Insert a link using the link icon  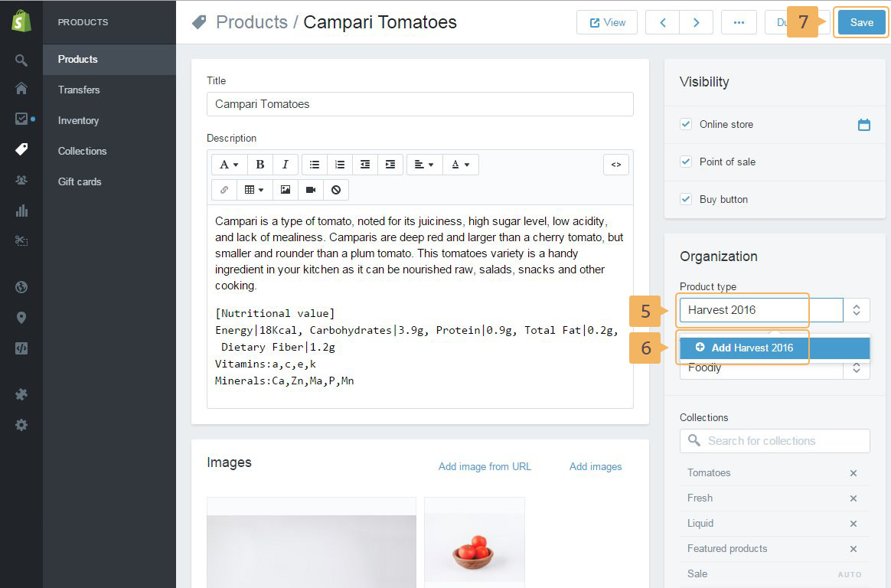[x=224, y=189]
